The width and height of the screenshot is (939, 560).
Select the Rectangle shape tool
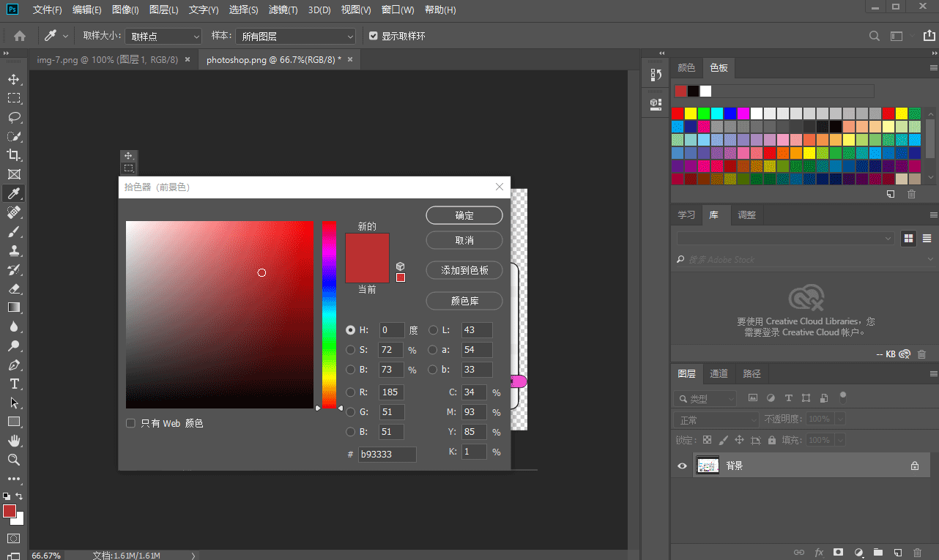pos(13,422)
